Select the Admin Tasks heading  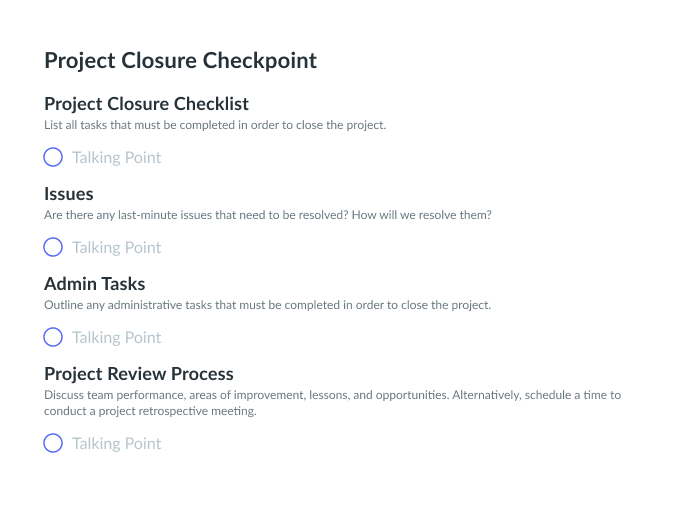click(95, 284)
